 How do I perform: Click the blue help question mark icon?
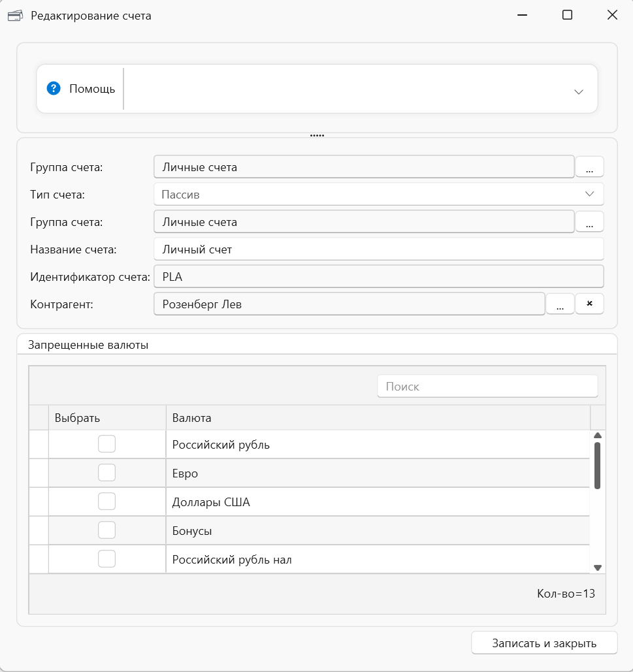coord(54,89)
